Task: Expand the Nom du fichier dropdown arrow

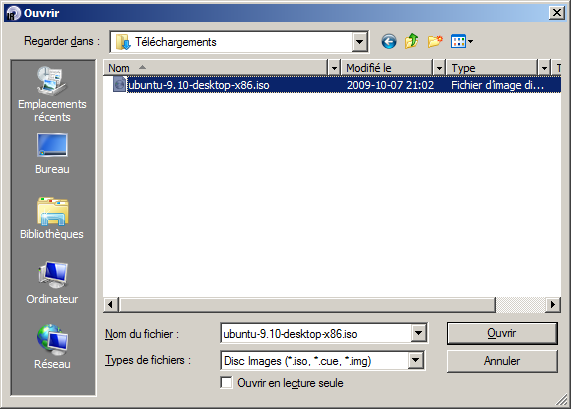Action: (418, 333)
